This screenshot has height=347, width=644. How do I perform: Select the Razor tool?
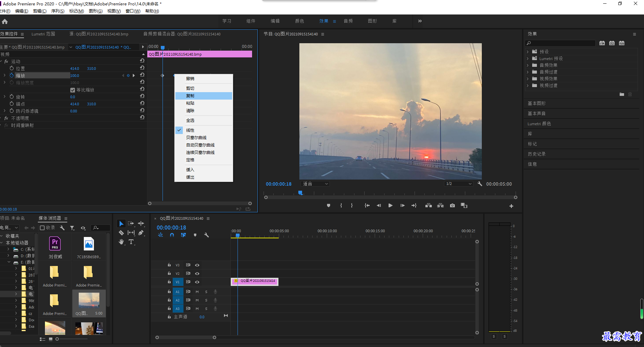(x=121, y=233)
